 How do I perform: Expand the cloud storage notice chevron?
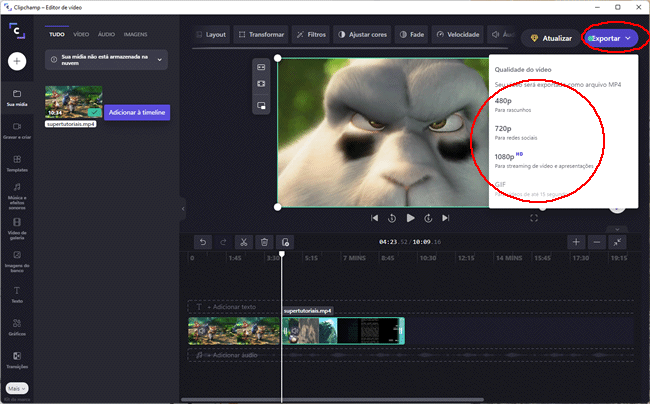[x=159, y=60]
